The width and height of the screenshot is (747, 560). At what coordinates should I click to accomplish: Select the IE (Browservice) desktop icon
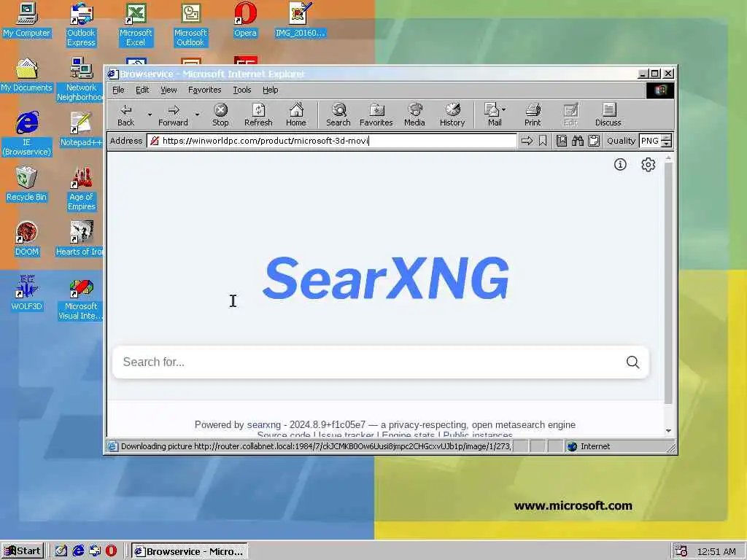click(27, 133)
